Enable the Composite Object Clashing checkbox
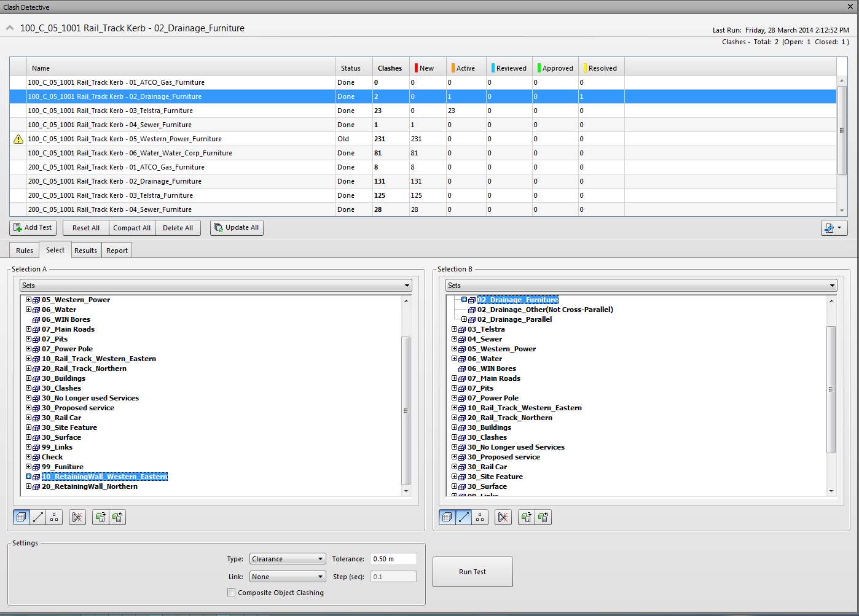Screen dimensions: 859x616 click(x=232, y=592)
